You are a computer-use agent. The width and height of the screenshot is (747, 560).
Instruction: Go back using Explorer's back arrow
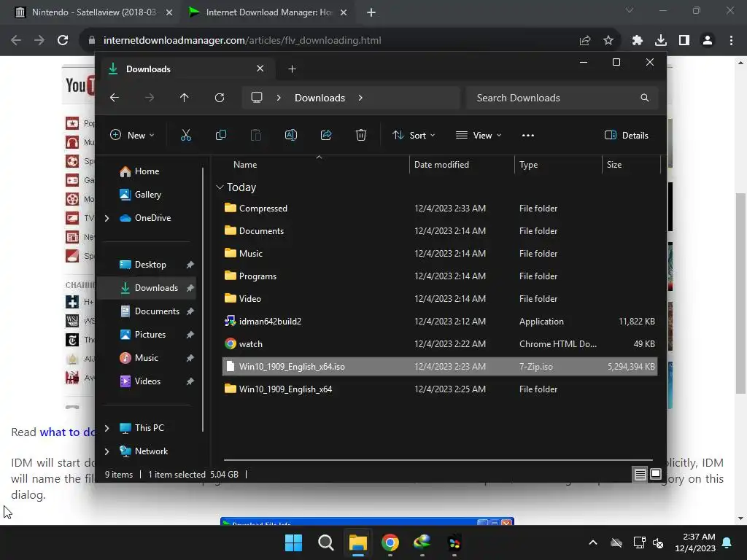115,98
